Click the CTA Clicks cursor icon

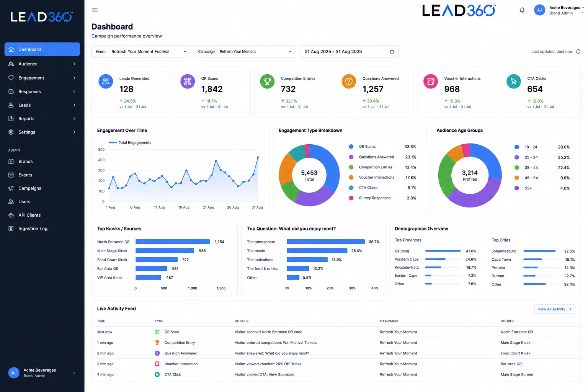pyautogui.click(x=513, y=82)
